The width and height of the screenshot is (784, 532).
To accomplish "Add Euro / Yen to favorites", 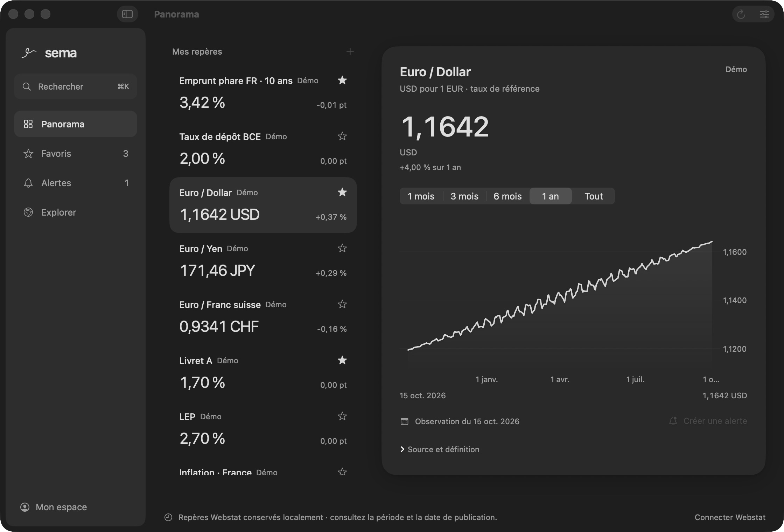I will point(342,248).
